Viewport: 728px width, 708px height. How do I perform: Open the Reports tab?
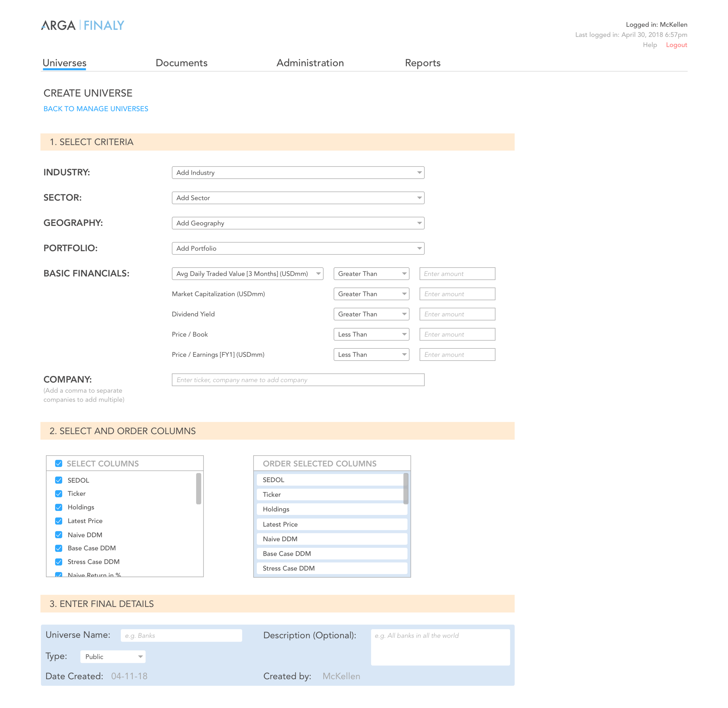click(x=423, y=63)
